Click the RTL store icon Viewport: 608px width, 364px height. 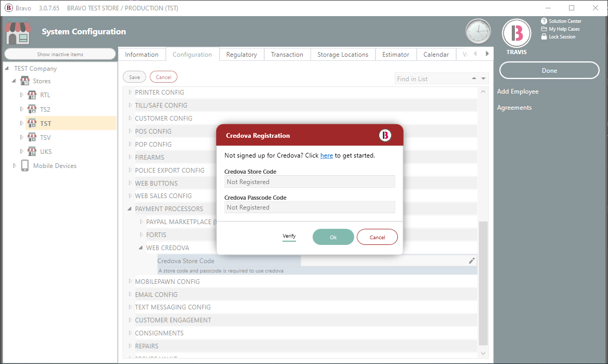tap(32, 95)
